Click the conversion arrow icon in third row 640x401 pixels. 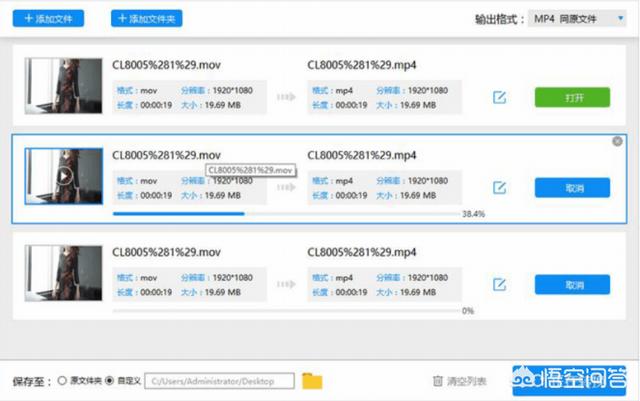286,284
